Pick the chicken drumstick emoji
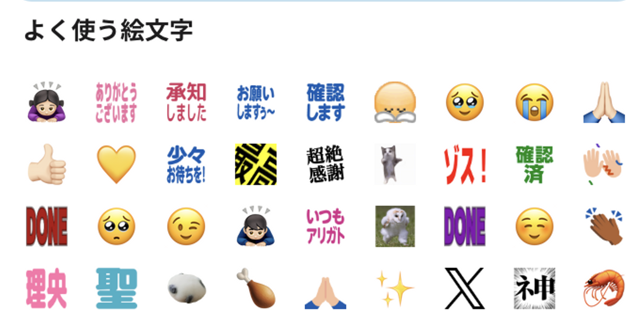The height and width of the screenshot is (331, 644). tap(256, 288)
